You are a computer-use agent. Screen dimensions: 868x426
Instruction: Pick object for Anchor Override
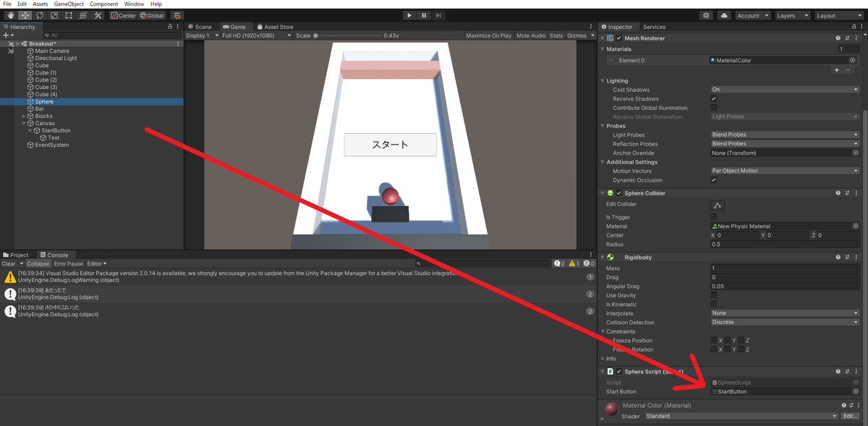click(856, 153)
